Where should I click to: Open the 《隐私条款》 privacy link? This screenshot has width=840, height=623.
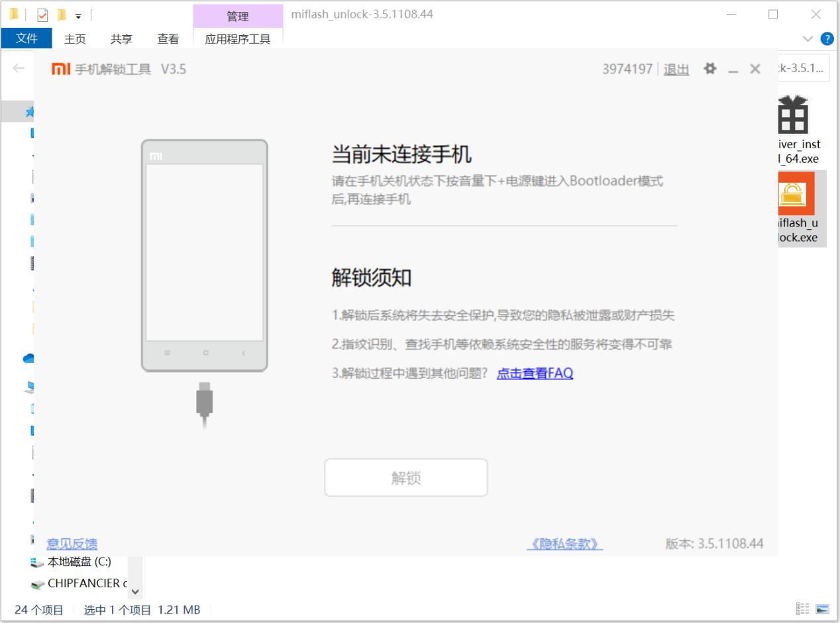tap(565, 544)
